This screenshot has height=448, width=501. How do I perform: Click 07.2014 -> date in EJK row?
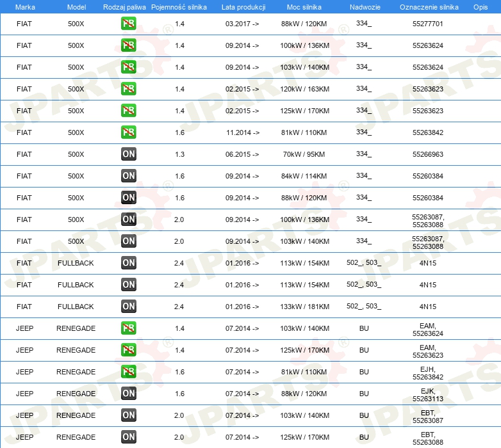242,394
